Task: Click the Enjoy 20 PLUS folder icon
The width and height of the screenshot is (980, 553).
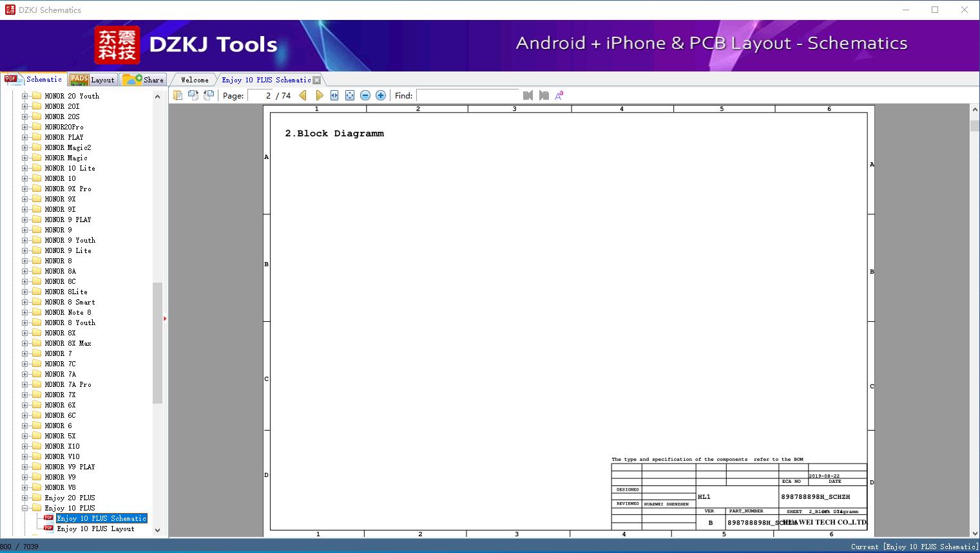Action: (x=37, y=498)
